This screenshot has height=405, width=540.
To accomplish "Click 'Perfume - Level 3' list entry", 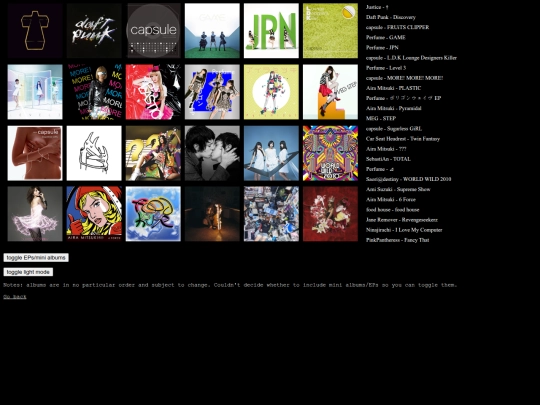I will pos(386,68).
